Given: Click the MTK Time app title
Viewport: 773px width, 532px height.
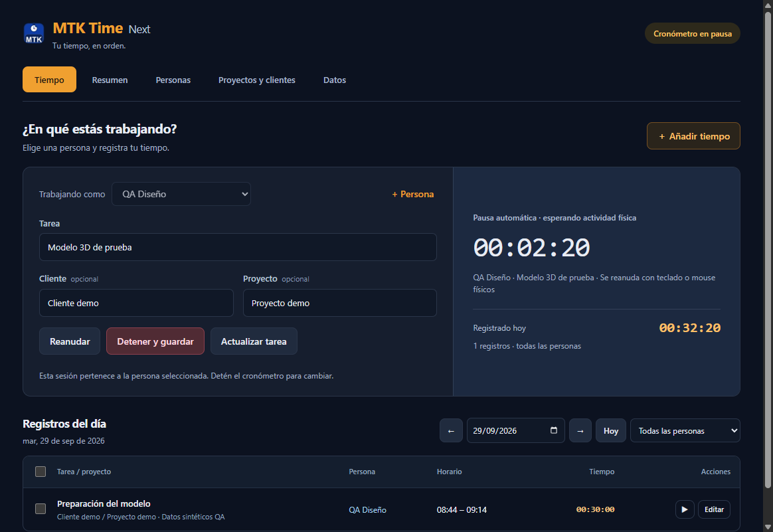Looking at the screenshot, I should (x=88, y=28).
